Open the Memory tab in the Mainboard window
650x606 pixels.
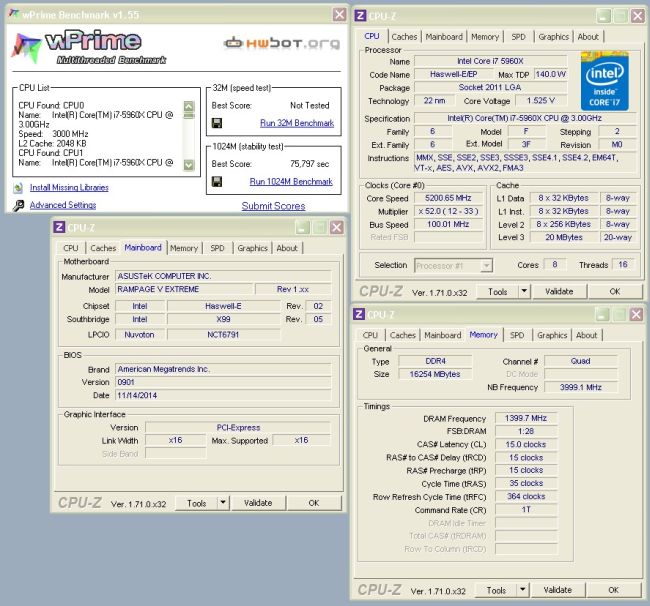184,248
